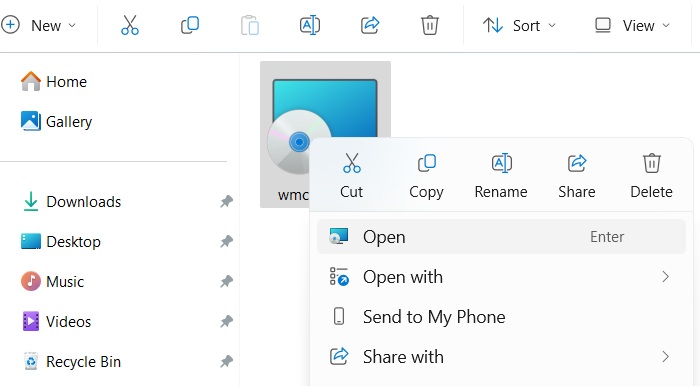Click the New button in toolbar
The image size is (700, 386).
click(38, 25)
